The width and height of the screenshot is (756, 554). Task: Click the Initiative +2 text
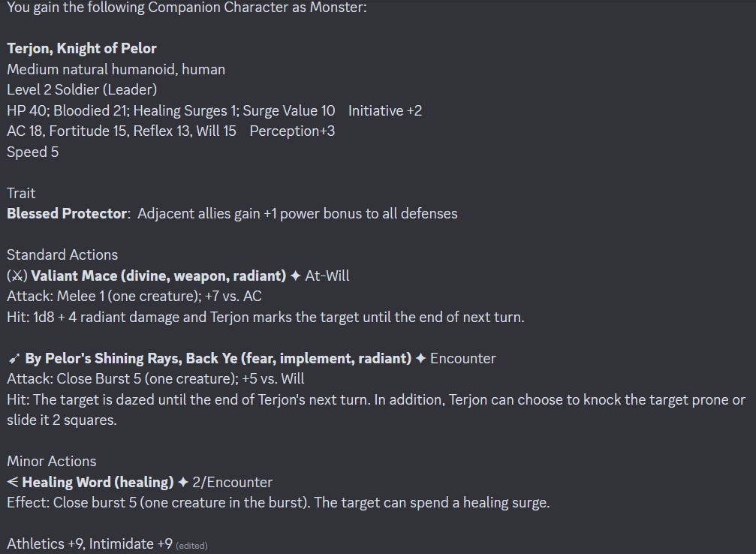click(384, 111)
